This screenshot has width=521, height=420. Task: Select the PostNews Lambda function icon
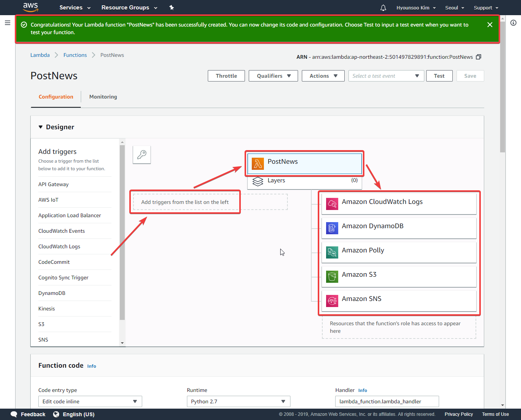(x=258, y=163)
